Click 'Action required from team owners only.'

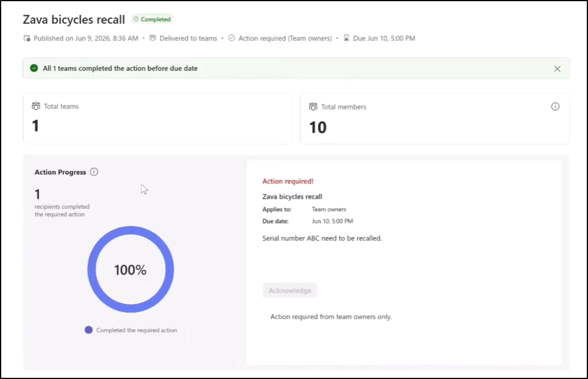point(331,317)
